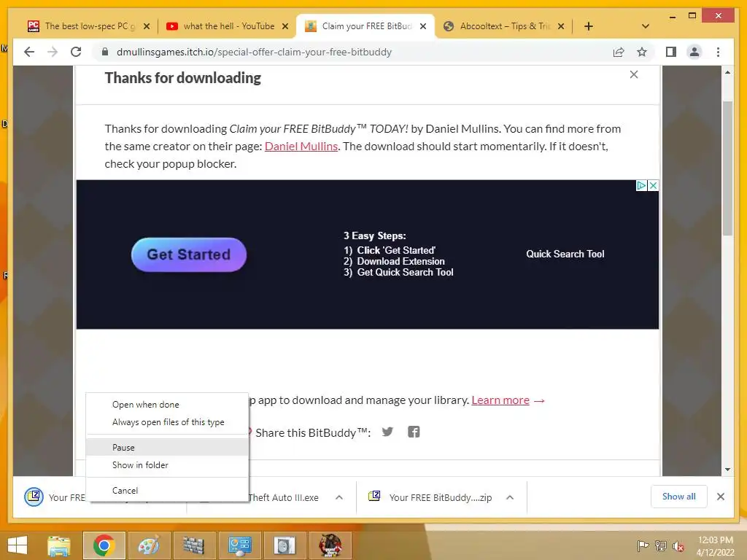Go back to the previous page
The width and height of the screenshot is (747, 560).
point(29,52)
